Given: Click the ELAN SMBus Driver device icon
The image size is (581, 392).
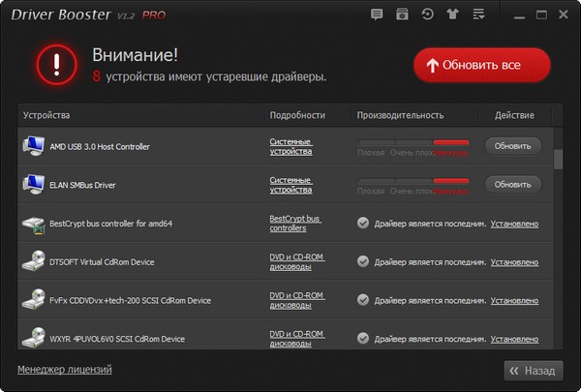Looking at the screenshot, I should 34,184.
